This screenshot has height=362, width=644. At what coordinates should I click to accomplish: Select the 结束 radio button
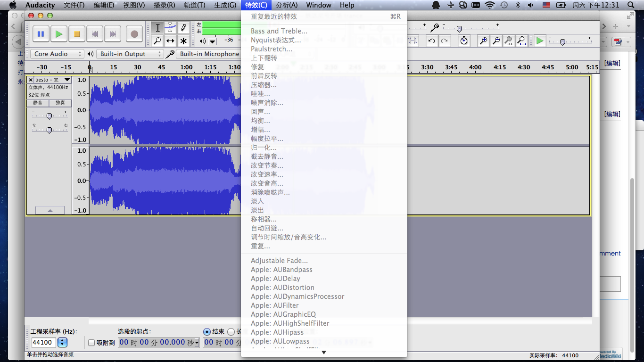(206, 332)
